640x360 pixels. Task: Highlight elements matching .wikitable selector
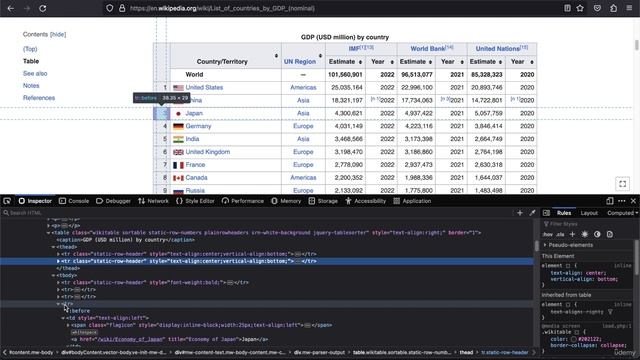tap(577, 332)
